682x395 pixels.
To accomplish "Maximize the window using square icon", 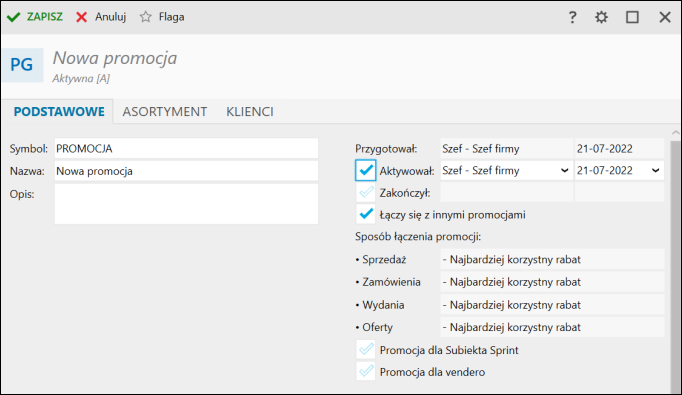I will [632, 17].
